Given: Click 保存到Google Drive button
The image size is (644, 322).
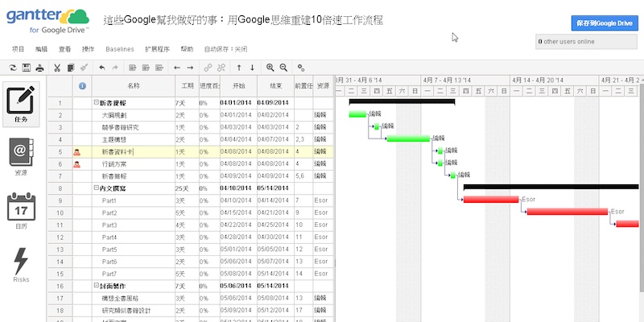Looking at the screenshot, I should (x=605, y=23).
